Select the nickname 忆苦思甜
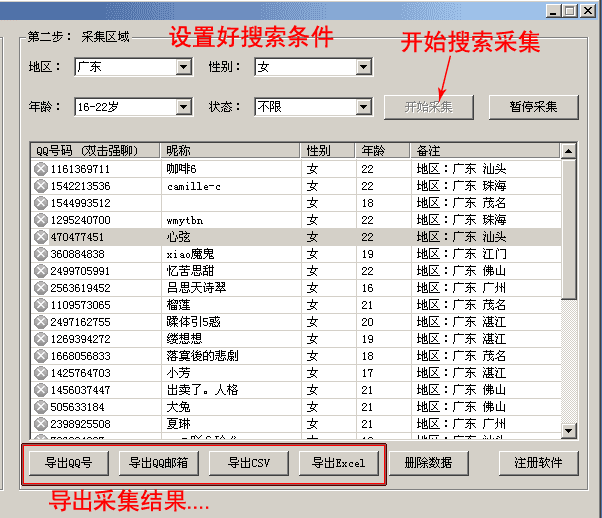 (x=190, y=271)
